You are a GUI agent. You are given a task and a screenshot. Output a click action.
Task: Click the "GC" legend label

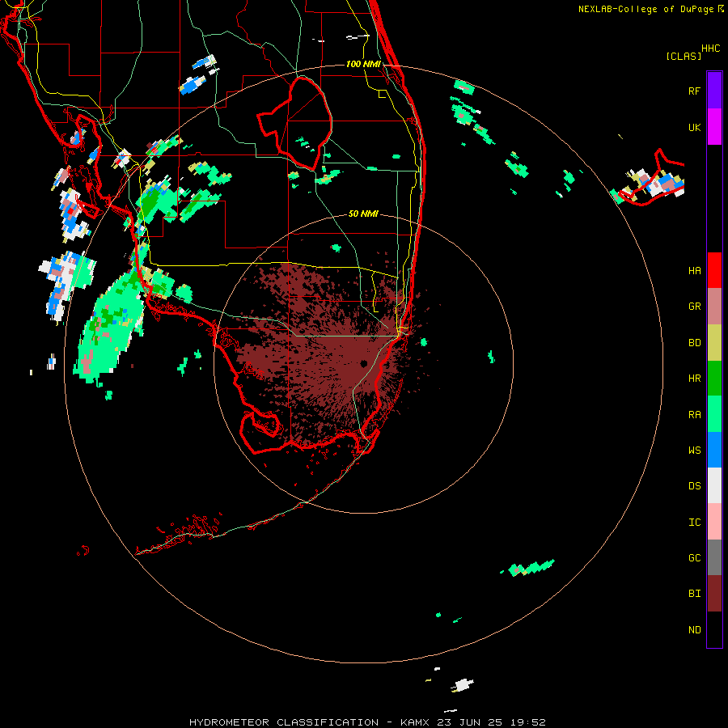click(x=694, y=558)
